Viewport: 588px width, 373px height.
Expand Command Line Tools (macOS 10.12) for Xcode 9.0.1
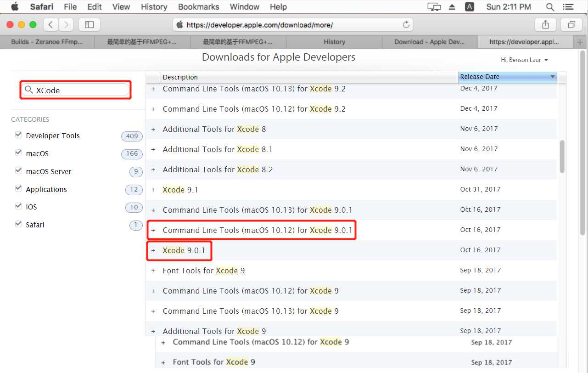tap(153, 231)
